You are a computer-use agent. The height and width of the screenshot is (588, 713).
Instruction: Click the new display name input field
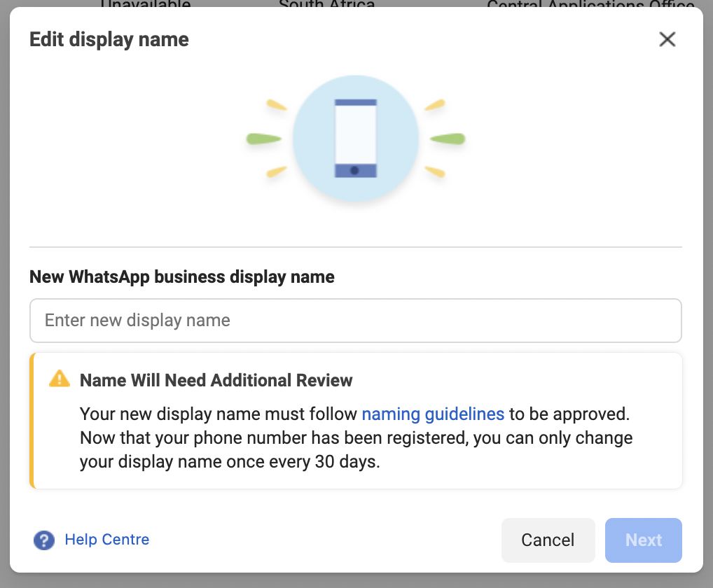[356, 321]
